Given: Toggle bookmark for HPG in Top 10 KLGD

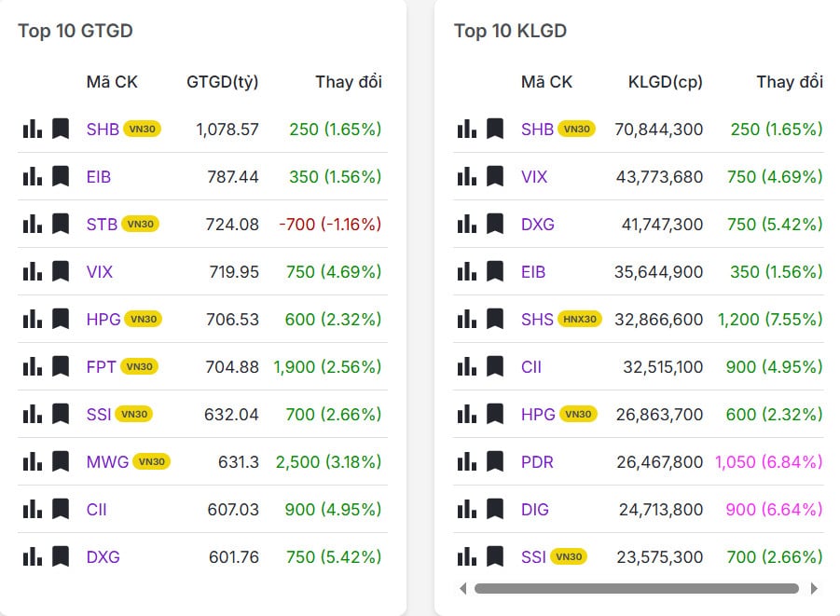Looking at the screenshot, I should click(x=495, y=414).
